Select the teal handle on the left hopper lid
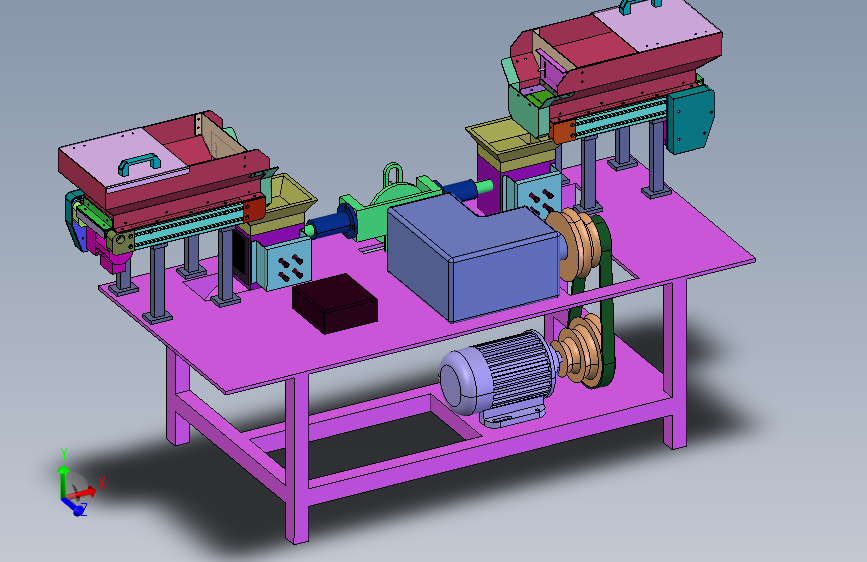This screenshot has width=867, height=562. click(139, 164)
